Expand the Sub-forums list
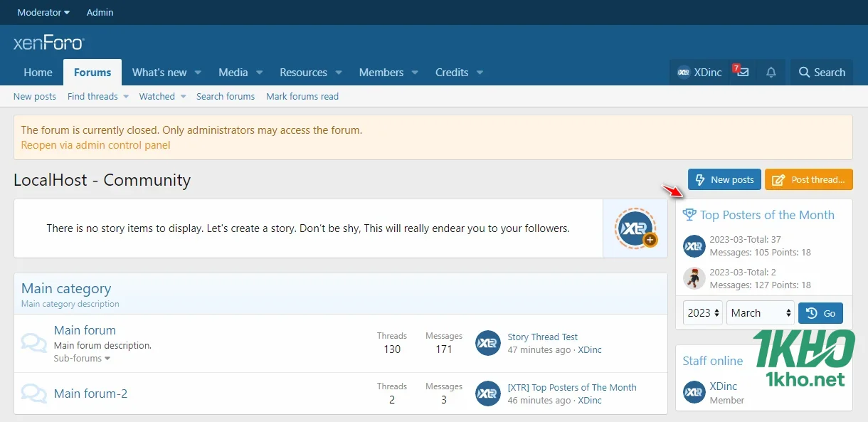Image resolution: width=868 pixels, height=422 pixels. 82,359
